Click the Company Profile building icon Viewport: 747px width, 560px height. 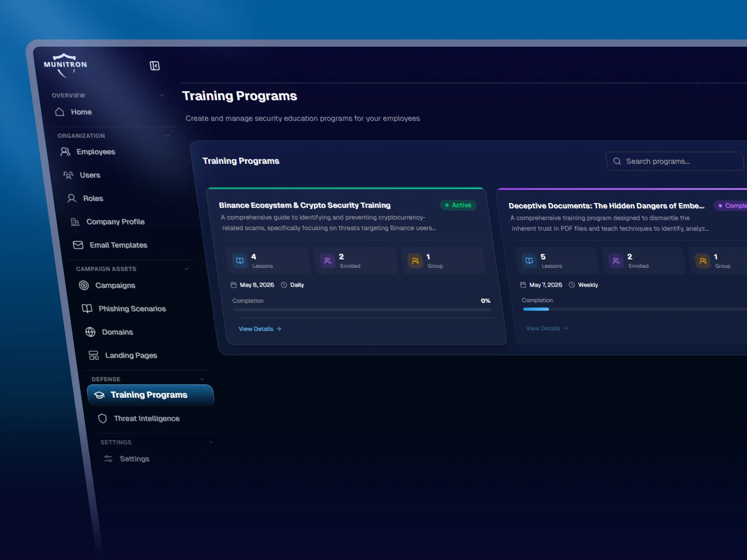click(x=75, y=222)
